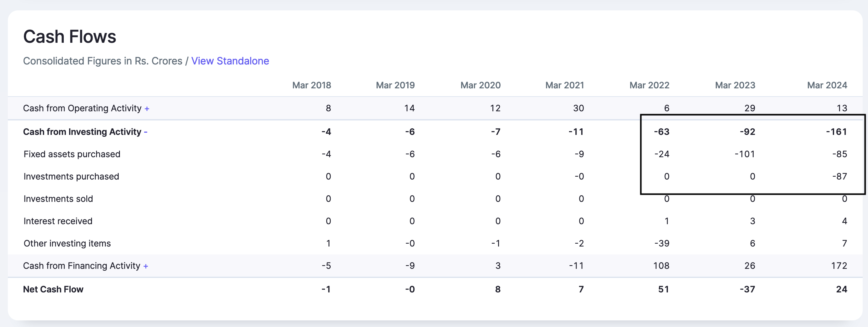868x327 pixels.
Task: Select the Mar 2020 column header
Action: point(480,85)
